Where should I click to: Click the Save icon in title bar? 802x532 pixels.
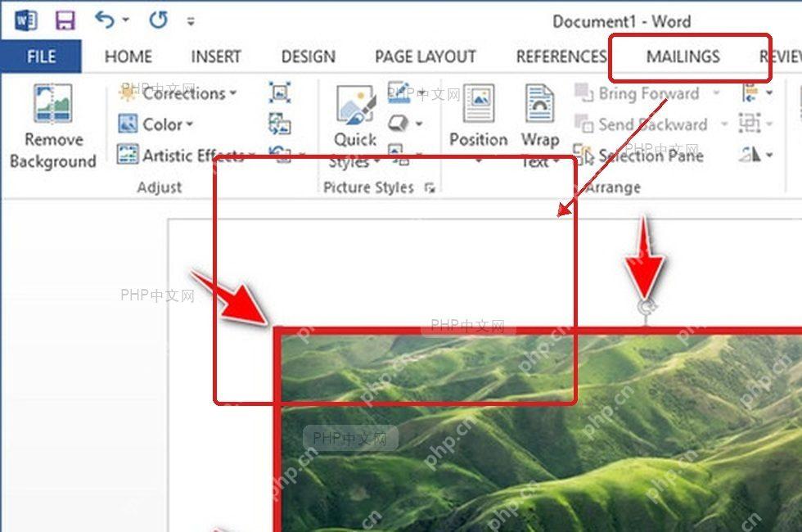click(x=65, y=20)
